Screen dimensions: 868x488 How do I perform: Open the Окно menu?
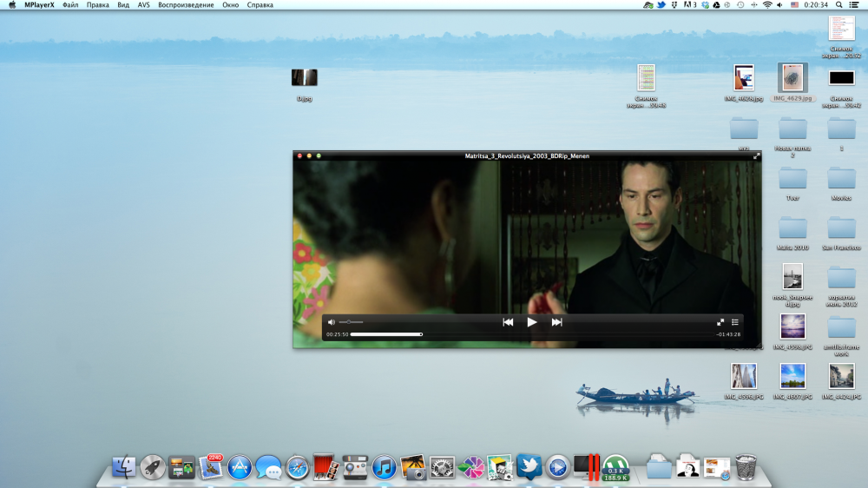pyautogui.click(x=230, y=5)
